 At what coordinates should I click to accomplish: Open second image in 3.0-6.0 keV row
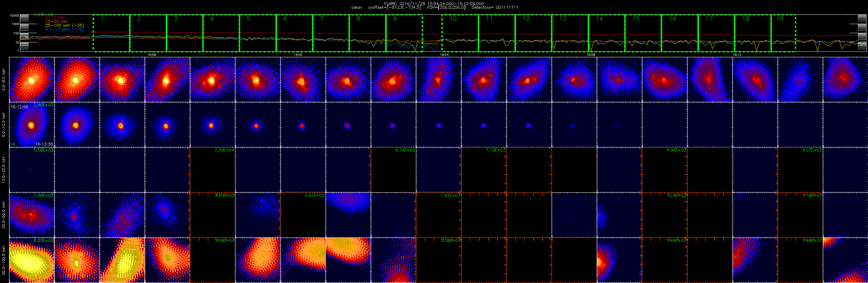(x=77, y=79)
